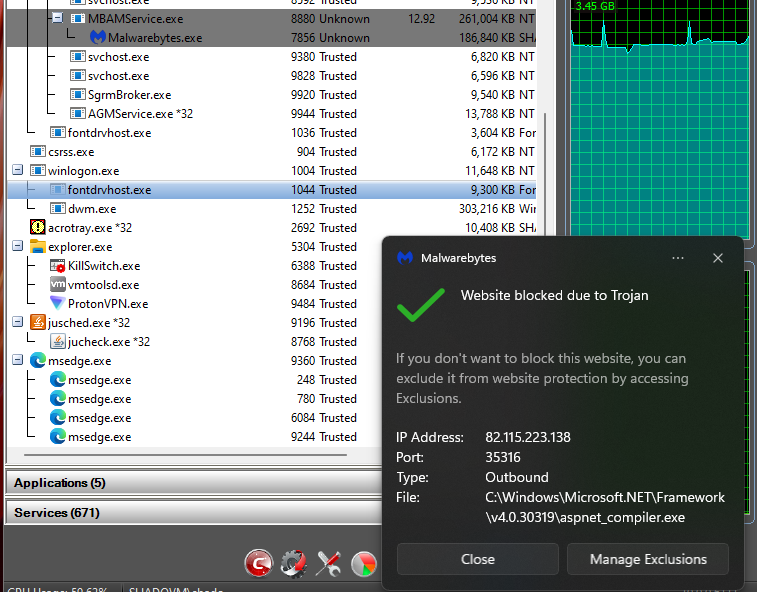Click the gear with red arrow icon

click(x=294, y=563)
